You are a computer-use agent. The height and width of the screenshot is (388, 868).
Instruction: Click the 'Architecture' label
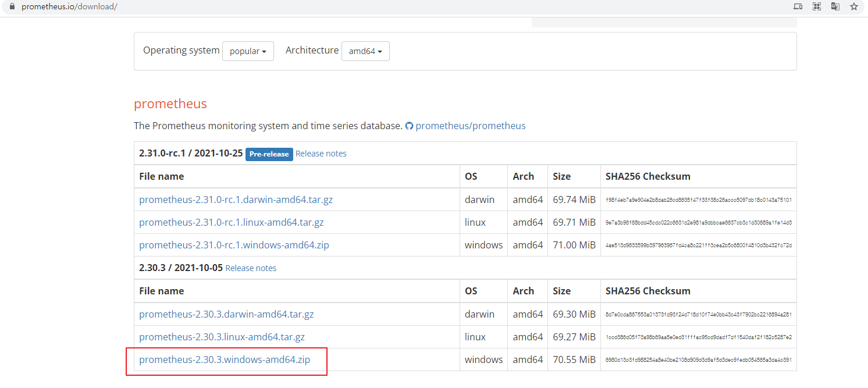312,50
